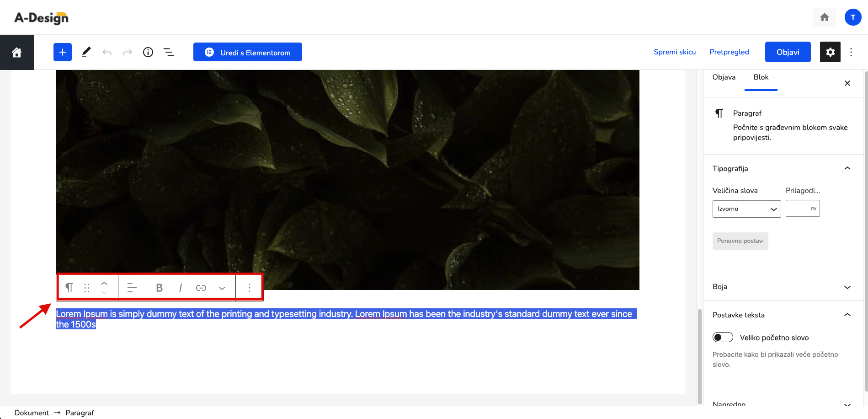Viewport: 868px width, 419px height.
Task: Select the Blok tab
Action: click(x=761, y=77)
